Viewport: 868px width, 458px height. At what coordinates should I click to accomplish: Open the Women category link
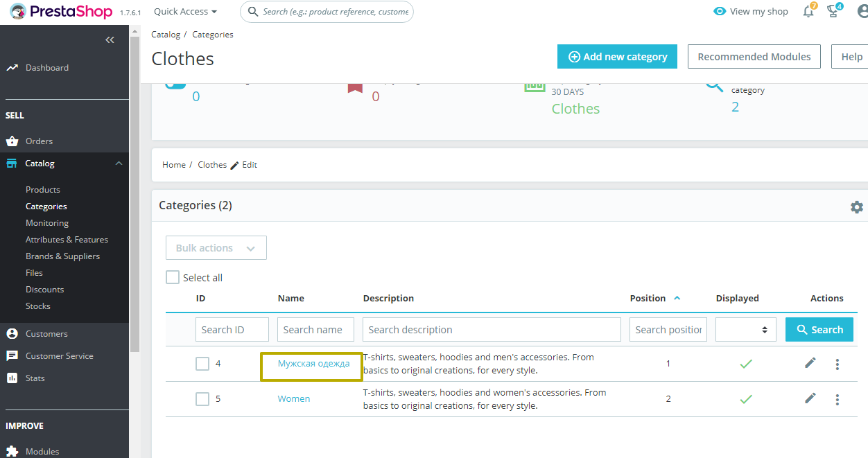[x=294, y=398]
